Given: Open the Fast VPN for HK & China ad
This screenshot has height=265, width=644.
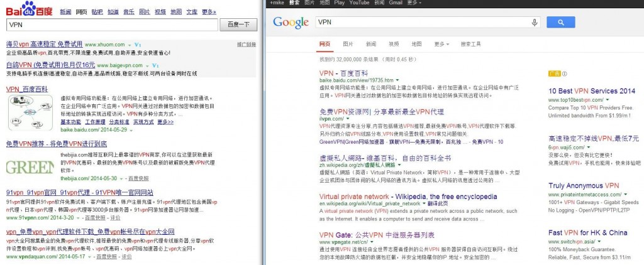Looking at the screenshot, I should [x=588, y=232].
